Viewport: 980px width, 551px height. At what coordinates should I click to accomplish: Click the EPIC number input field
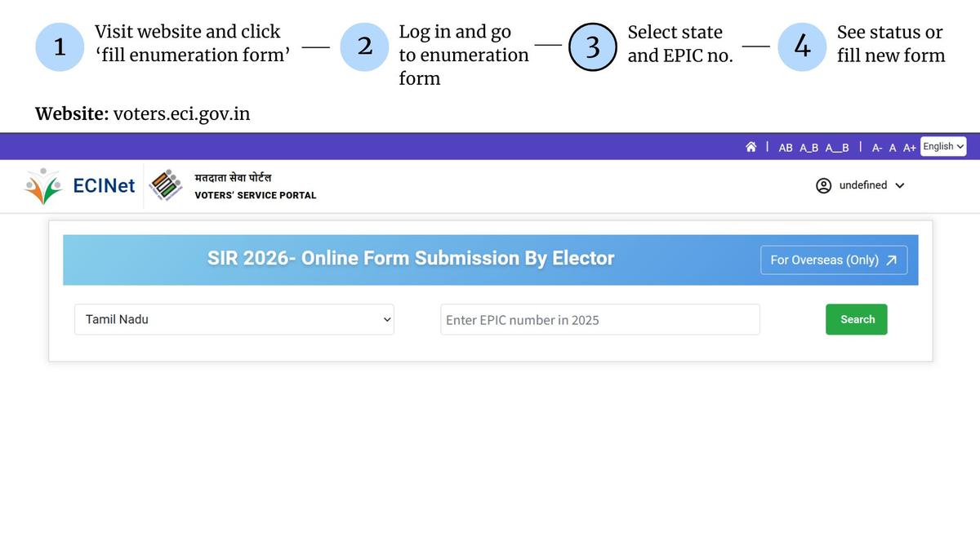pyautogui.click(x=599, y=320)
